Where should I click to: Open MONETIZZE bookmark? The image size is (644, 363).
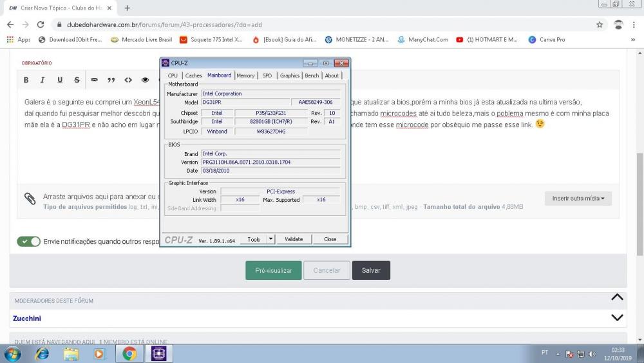(357, 39)
